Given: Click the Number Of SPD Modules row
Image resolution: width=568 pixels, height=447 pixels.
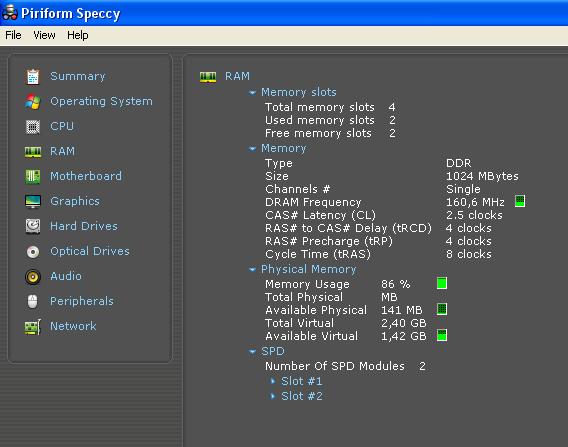Looking at the screenshot, I should tap(345, 366).
